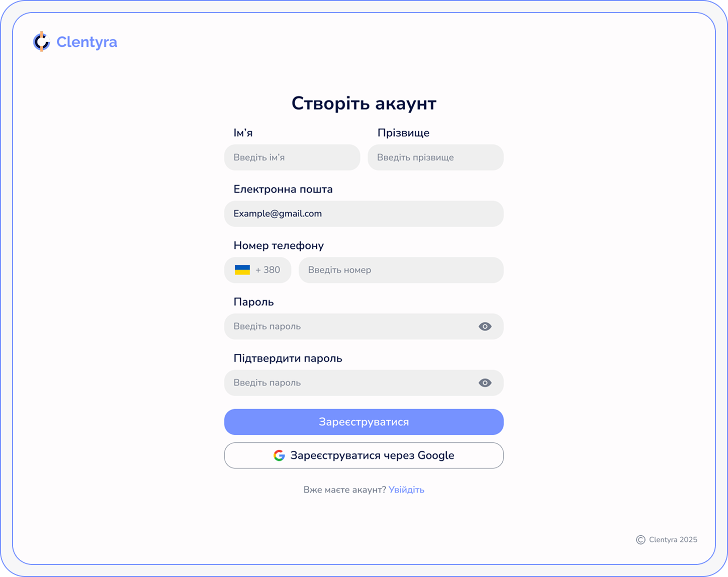
Task: Focus the Підтвердити пароль input field
Action: (363, 382)
